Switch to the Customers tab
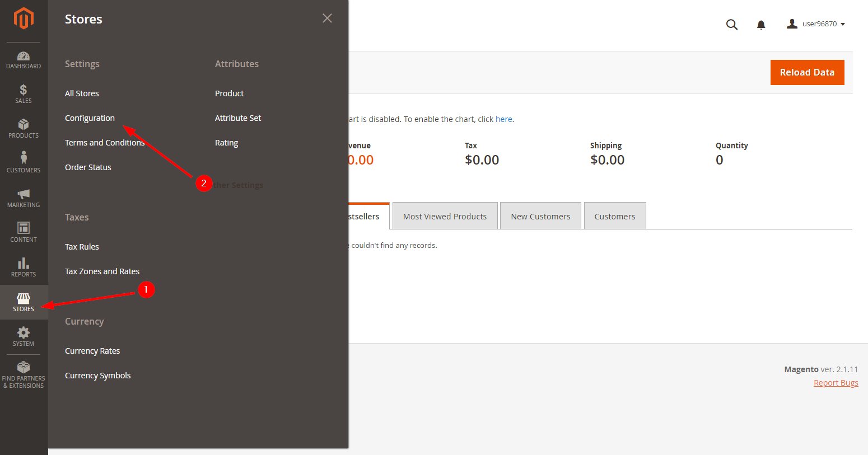Screen dimensions: 868x455 click(x=615, y=216)
